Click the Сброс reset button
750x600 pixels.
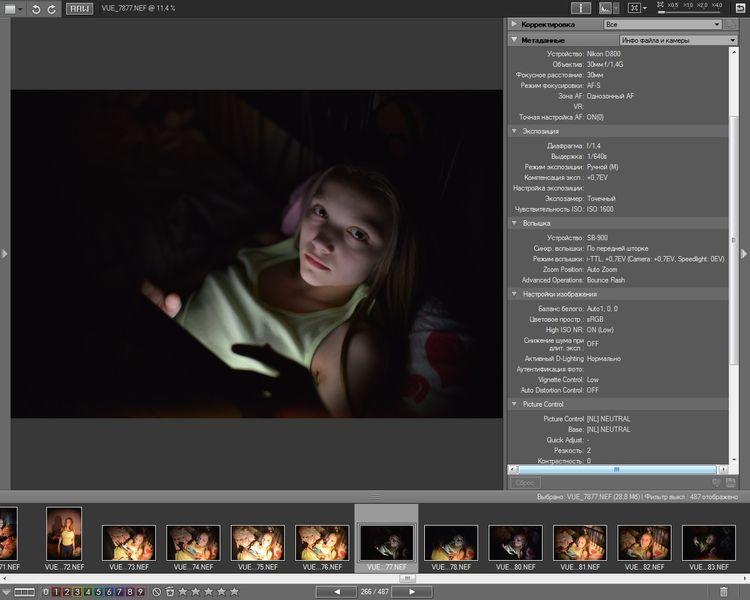525,483
